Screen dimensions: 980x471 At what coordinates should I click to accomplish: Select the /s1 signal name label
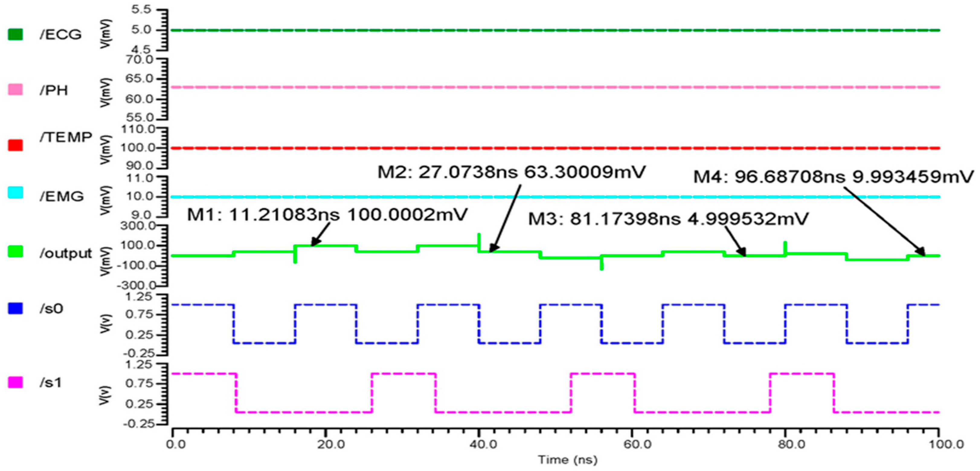[x=51, y=383]
